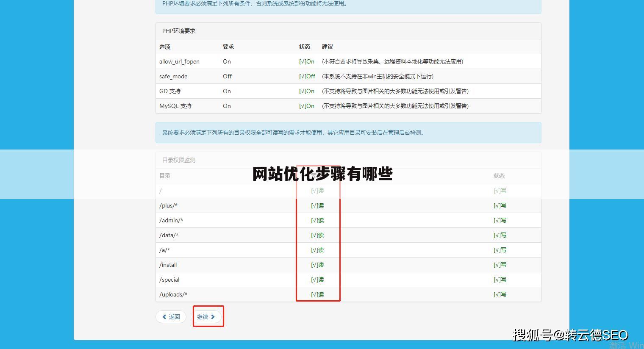Screen dimensions: 644x349
Task: Click the [V]Off status icon for safe_mode
Action: tap(307, 76)
